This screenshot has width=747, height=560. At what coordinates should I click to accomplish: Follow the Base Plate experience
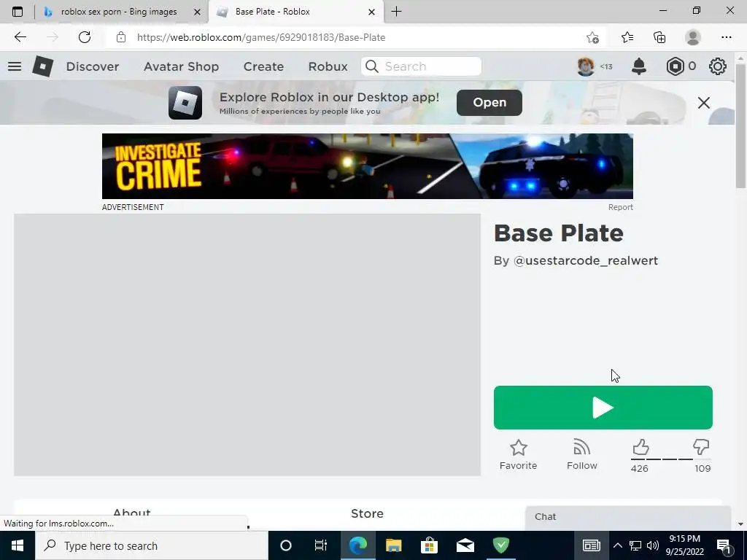pos(581,455)
